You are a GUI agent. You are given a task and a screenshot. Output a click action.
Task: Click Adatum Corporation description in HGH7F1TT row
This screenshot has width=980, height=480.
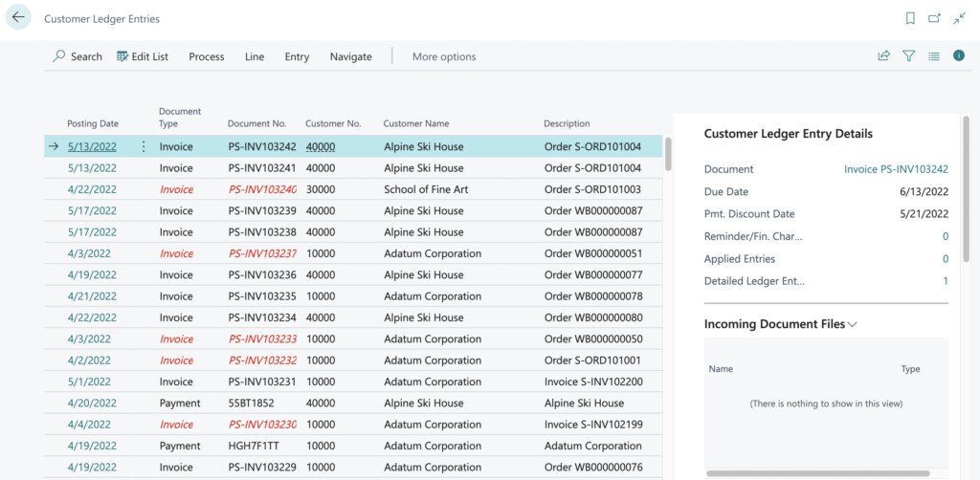click(x=592, y=446)
